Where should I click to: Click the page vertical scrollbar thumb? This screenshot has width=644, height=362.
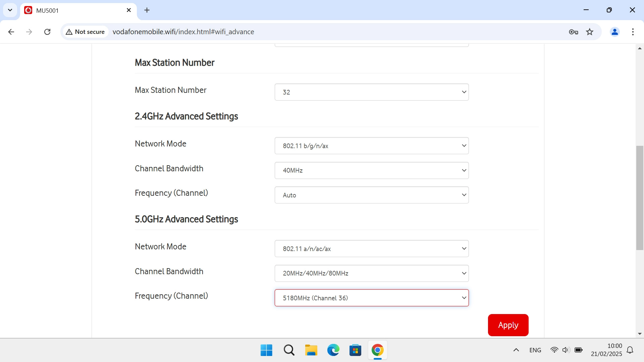click(639, 198)
